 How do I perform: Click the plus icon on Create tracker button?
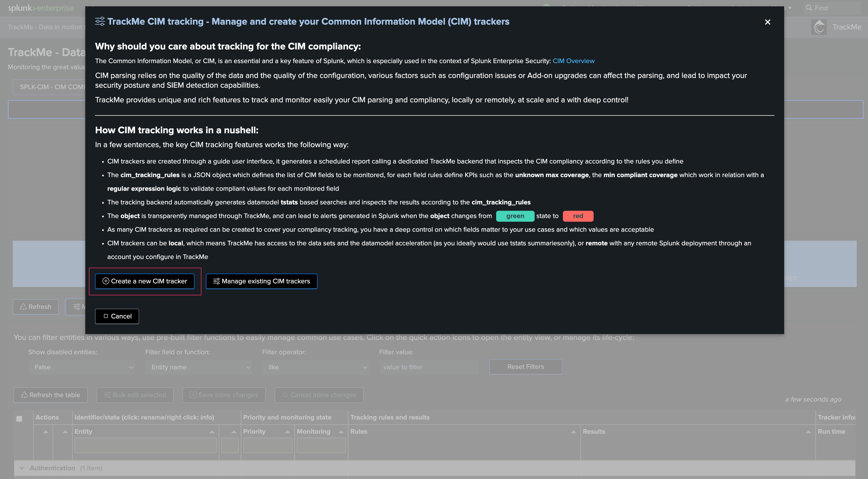106,281
